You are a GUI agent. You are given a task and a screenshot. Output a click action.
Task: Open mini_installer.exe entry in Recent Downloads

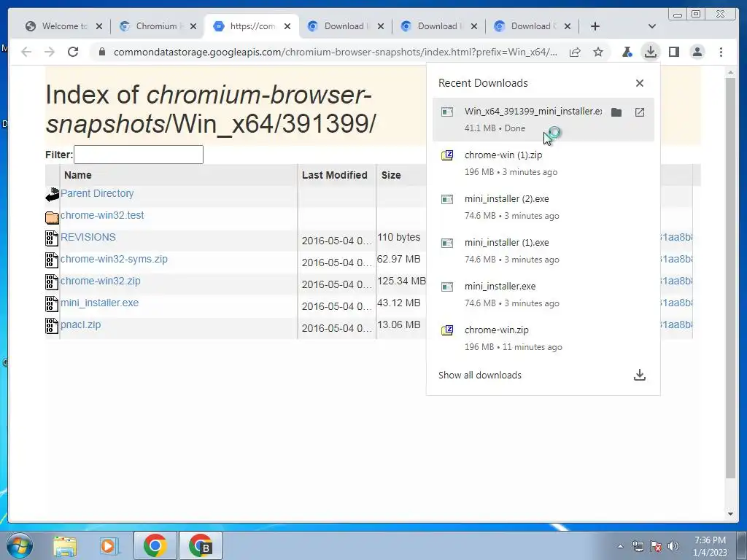coord(543,295)
